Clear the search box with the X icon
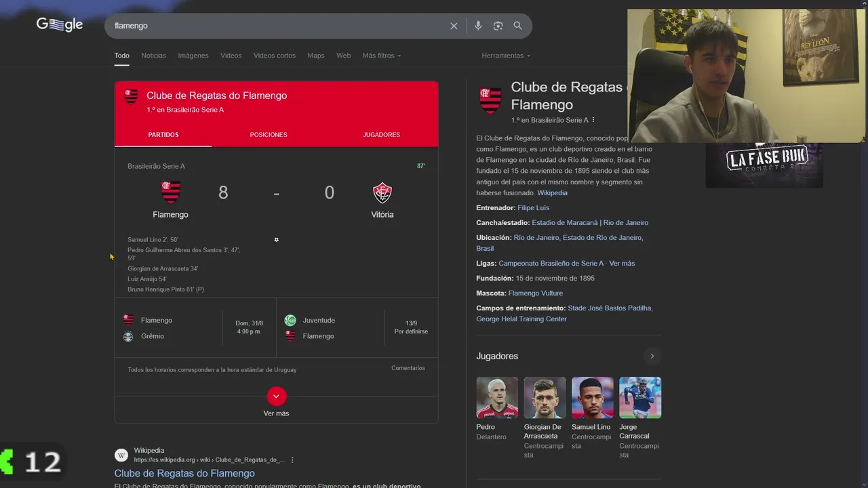868x488 pixels. click(454, 26)
